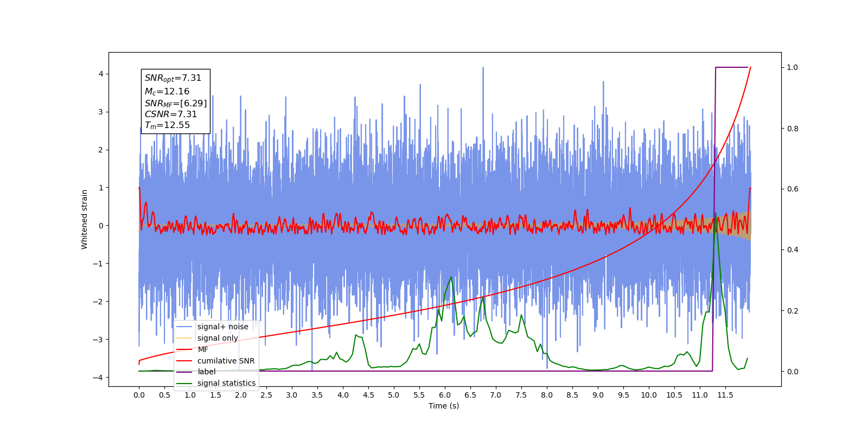Click the 2.0 x-axis tick label
Screen dimensions: 868x434
click(241, 395)
